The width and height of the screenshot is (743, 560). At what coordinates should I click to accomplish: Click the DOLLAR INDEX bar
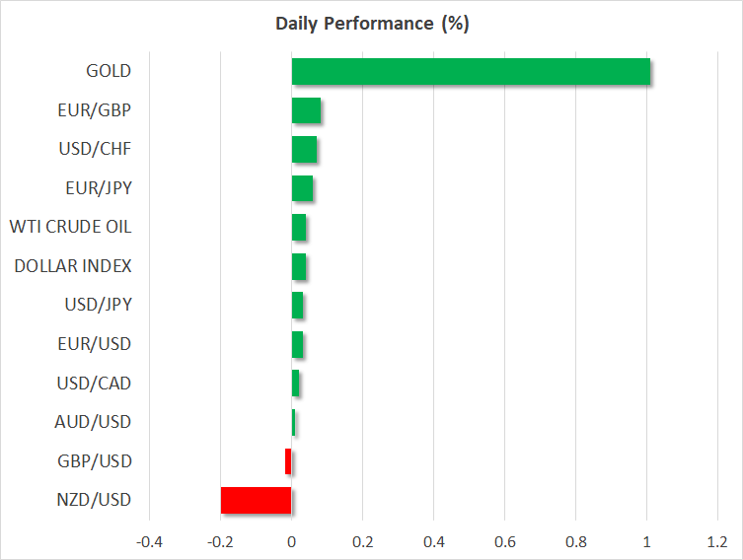coord(298,266)
